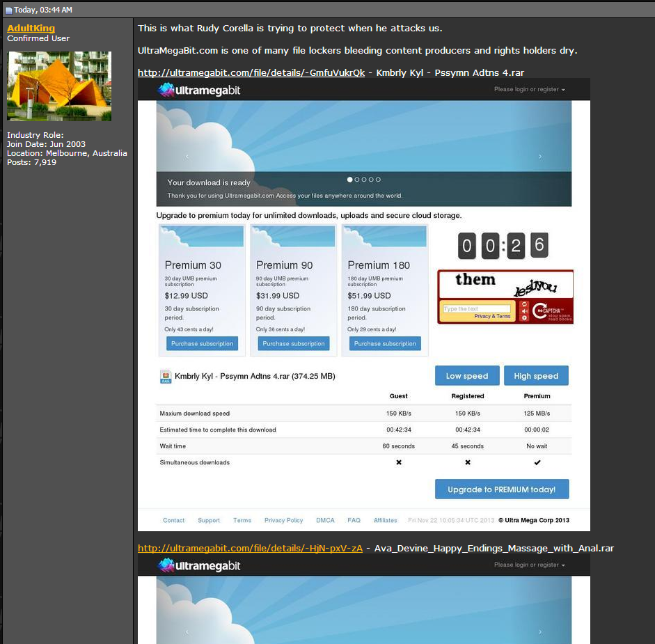Open the first 'Please login or register' dropdown
This screenshot has width=655, height=644.
pos(529,89)
